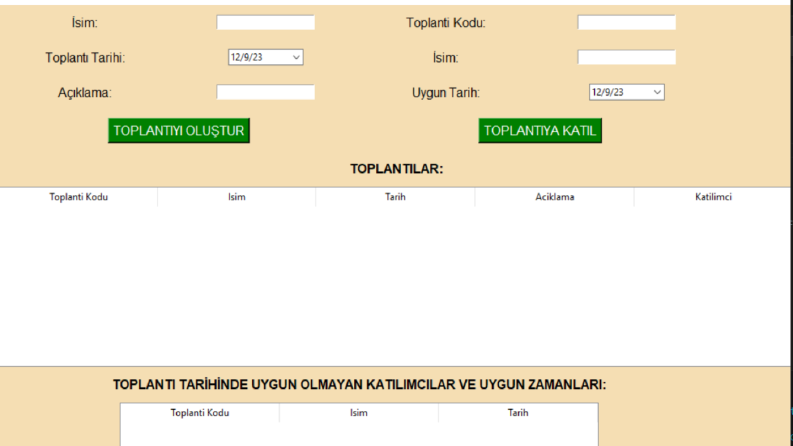Click the TOPLANTIYA KATIL button
Viewport: 793px width, 446px height.
pos(540,131)
